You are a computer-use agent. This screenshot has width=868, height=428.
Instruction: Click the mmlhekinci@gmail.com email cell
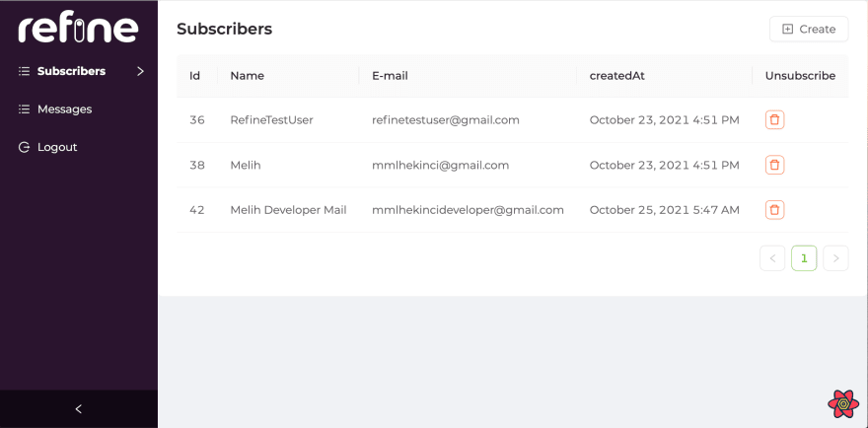coord(441,165)
